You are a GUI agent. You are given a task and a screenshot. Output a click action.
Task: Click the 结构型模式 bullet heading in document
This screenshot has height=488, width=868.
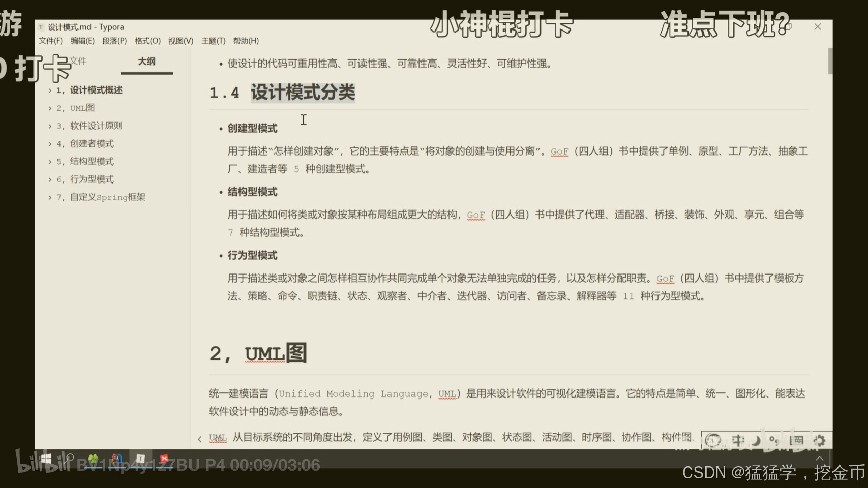(x=252, y=192)
